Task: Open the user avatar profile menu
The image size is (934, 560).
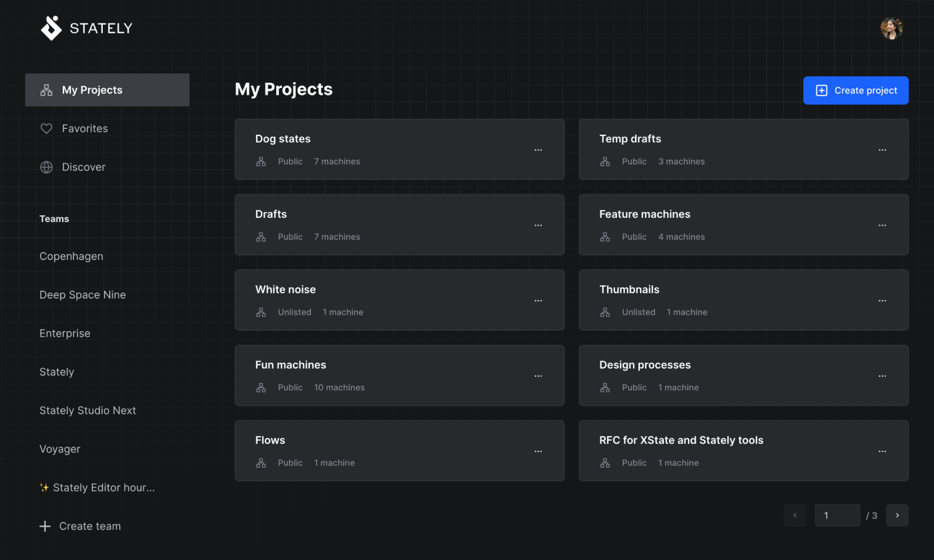Action: (891, 28)
